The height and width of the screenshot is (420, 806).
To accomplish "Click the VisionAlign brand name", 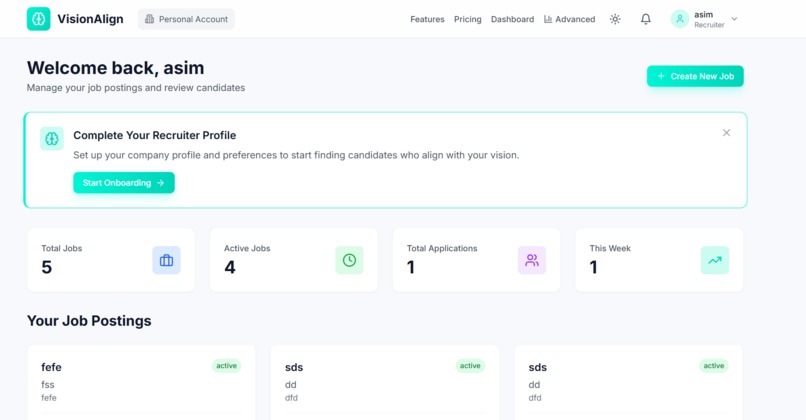I will (90, 19).
